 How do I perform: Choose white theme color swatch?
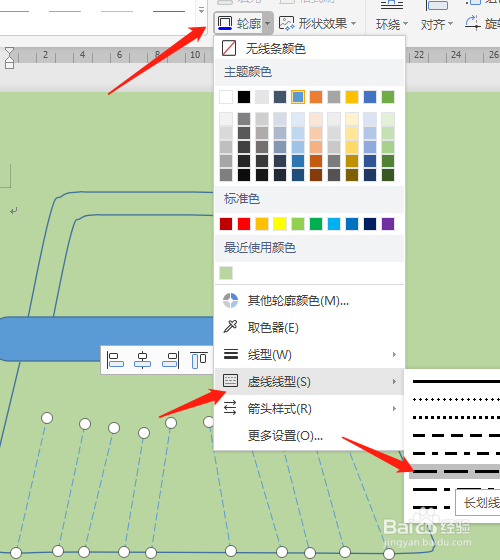[x=226, y=97]
